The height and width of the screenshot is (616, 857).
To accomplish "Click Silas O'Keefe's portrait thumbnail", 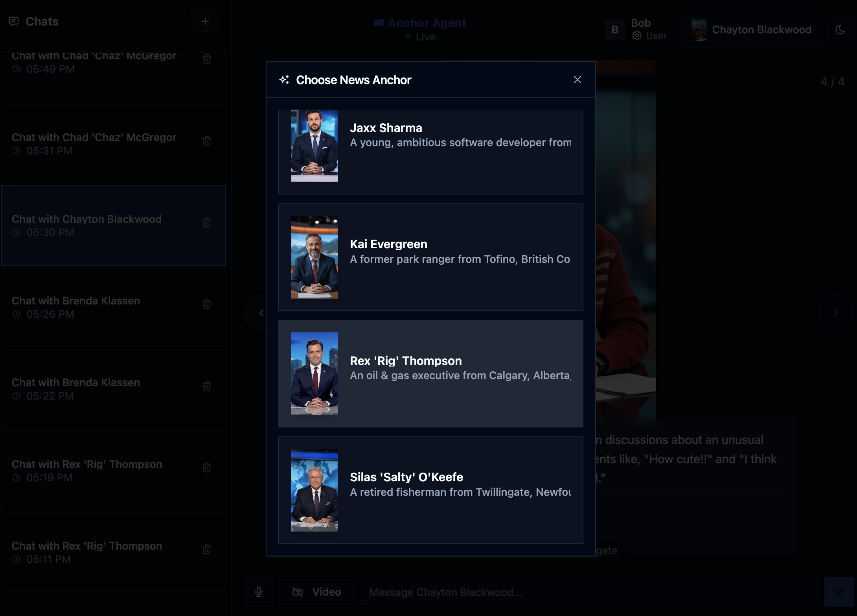I will tap(314, 490).
